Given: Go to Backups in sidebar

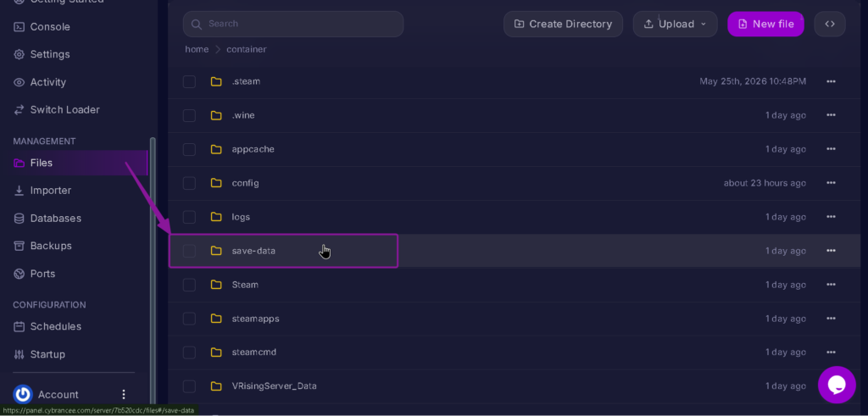Looking at the screenshot, I should click(x=42, y=246).
